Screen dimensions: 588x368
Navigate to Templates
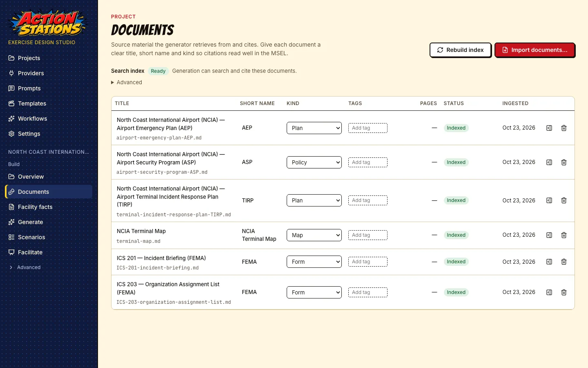pyautogui.click(x=49, y=103)
